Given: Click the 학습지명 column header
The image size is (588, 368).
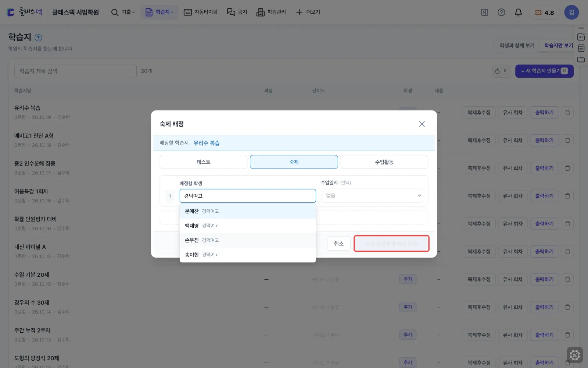Looking at the screenshot, I should (23, 91).
